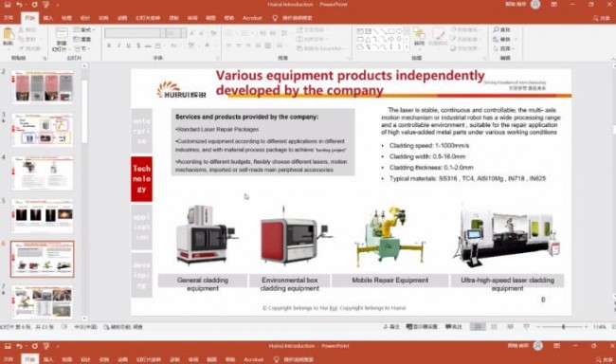Toggle bold formatting in the ribbon
Screen dimensions: 616x364
point(109,45)
